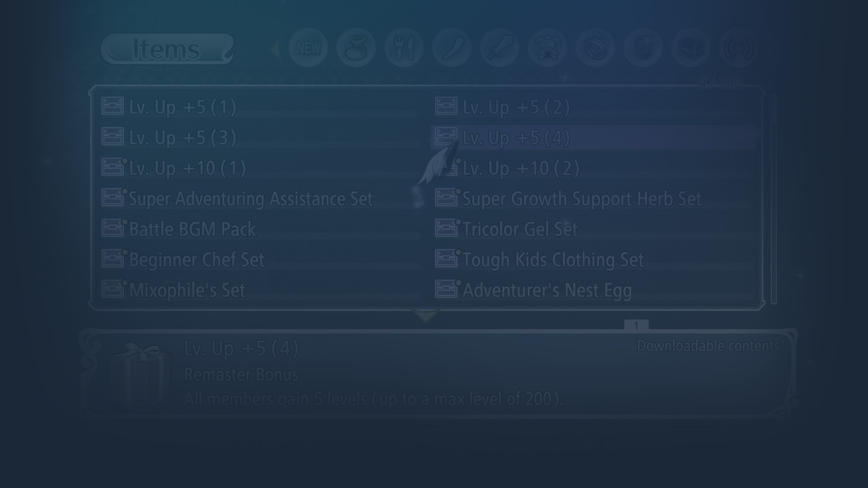Image resolution: width=868 pixels, height=488 pixels.
Task: Choose Super Adventuring Assistance Set
Action: [x=260, y=198]
